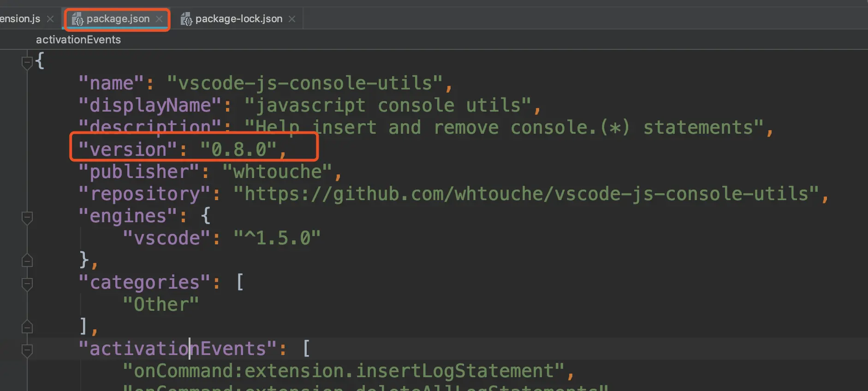Click the package-lock.json file type icon
Screen dimensions: 868x391
click(x=186, y=19)
